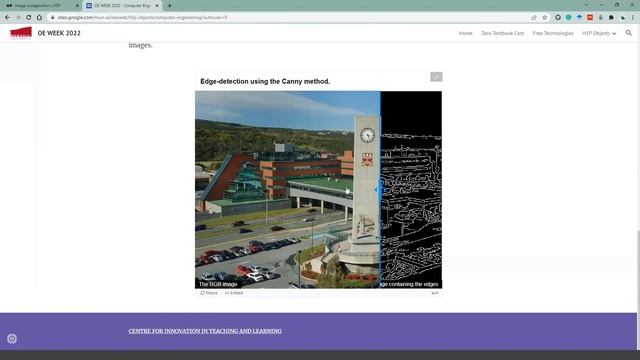This screenshot has width=640, height=360.
Task: Open the Chrome three-dot menu
Action: [633, 18]
